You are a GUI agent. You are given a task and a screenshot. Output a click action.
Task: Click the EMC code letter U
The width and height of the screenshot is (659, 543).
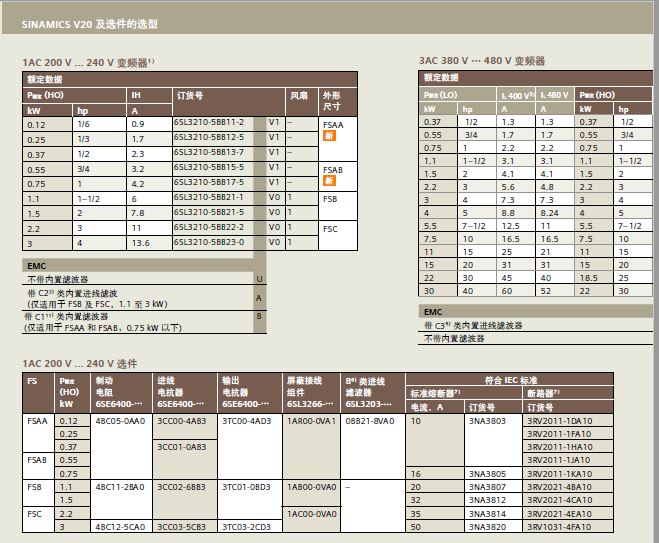(x=259, y=279)
